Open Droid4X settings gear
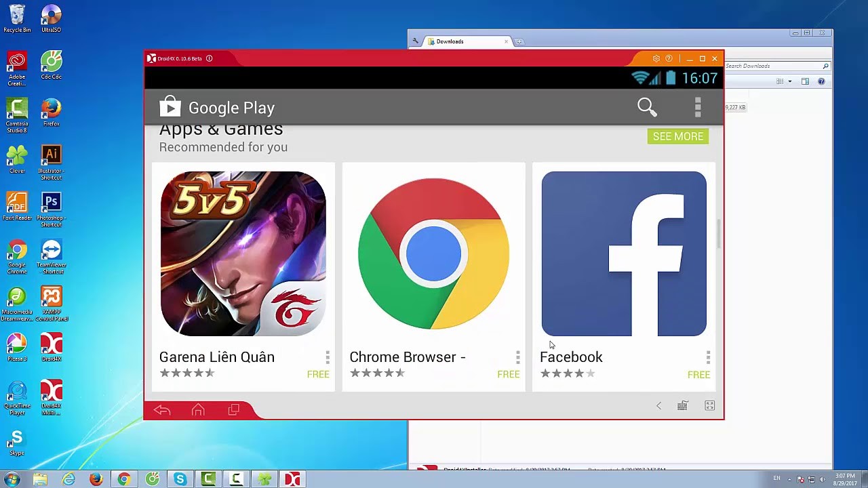868x488 pixels. [656, 58]
